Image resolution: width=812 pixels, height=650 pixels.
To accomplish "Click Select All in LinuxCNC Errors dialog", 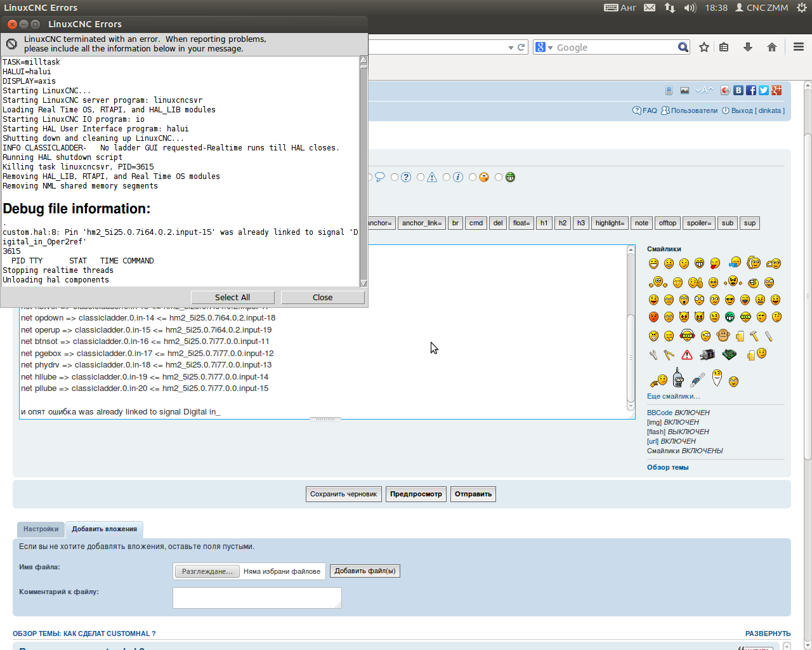I will coord(232,297).
